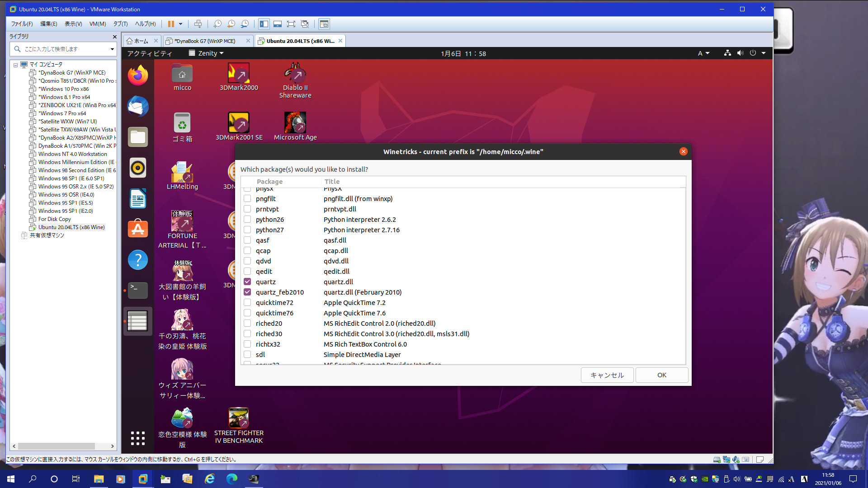Show Applications grid in the dock
868x488 pixels.
tap(138, 438)
